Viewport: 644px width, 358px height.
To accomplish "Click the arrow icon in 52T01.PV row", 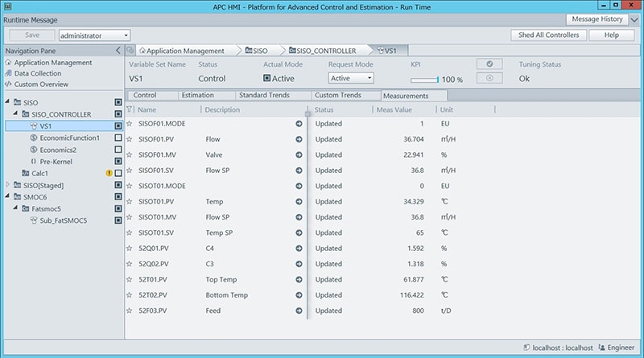I will pyautogui.click(x=299, y=280).
